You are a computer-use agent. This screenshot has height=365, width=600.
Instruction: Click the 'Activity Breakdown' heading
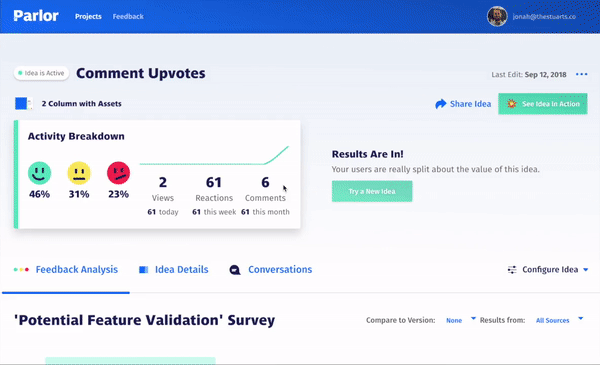pyautogui.click(x=76, y=136)
